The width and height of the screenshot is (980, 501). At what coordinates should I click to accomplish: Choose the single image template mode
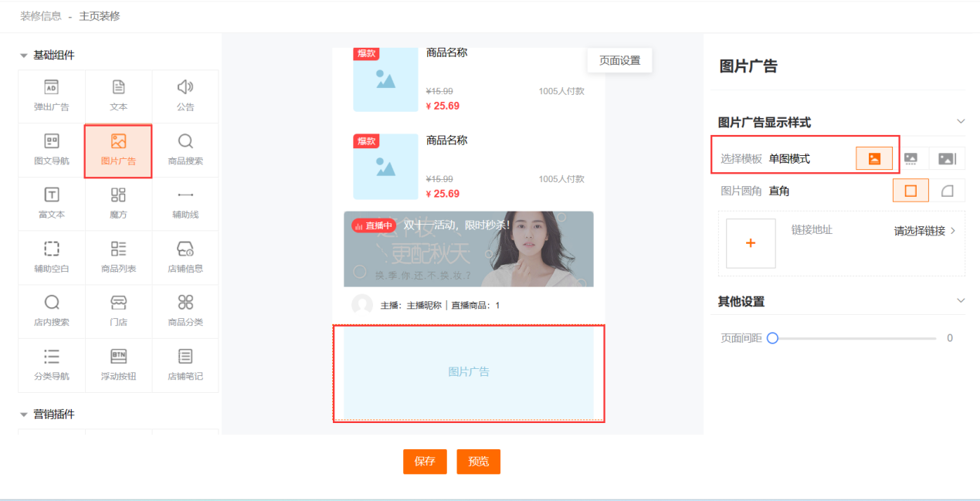[874, 158]
